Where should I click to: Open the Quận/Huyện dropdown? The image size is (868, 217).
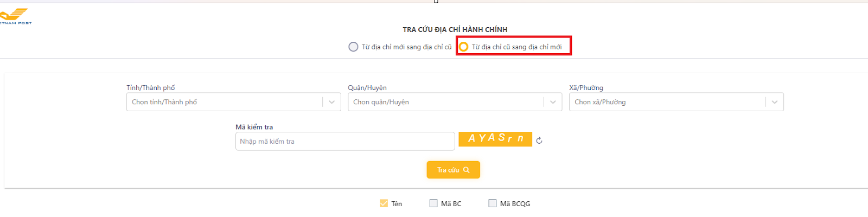click(445, 102)
